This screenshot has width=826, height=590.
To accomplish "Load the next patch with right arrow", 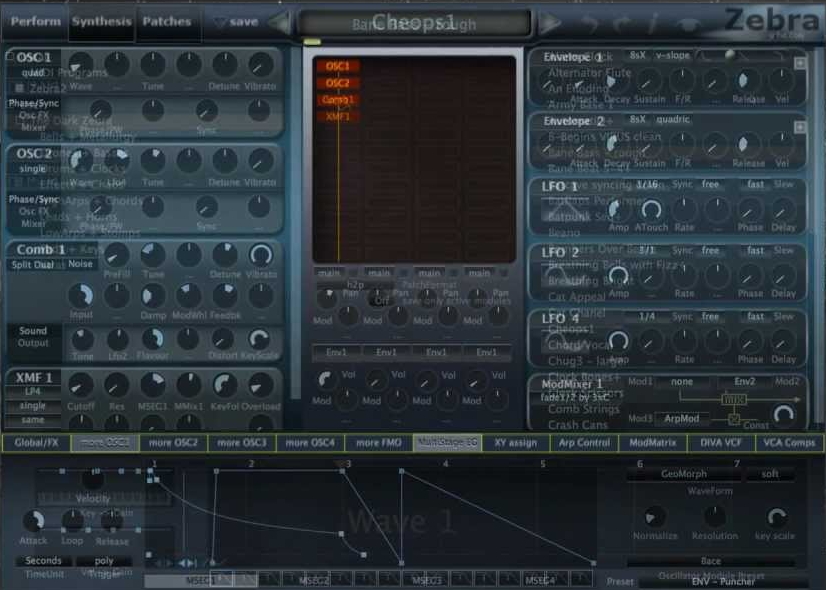I will tap(549, 23).
